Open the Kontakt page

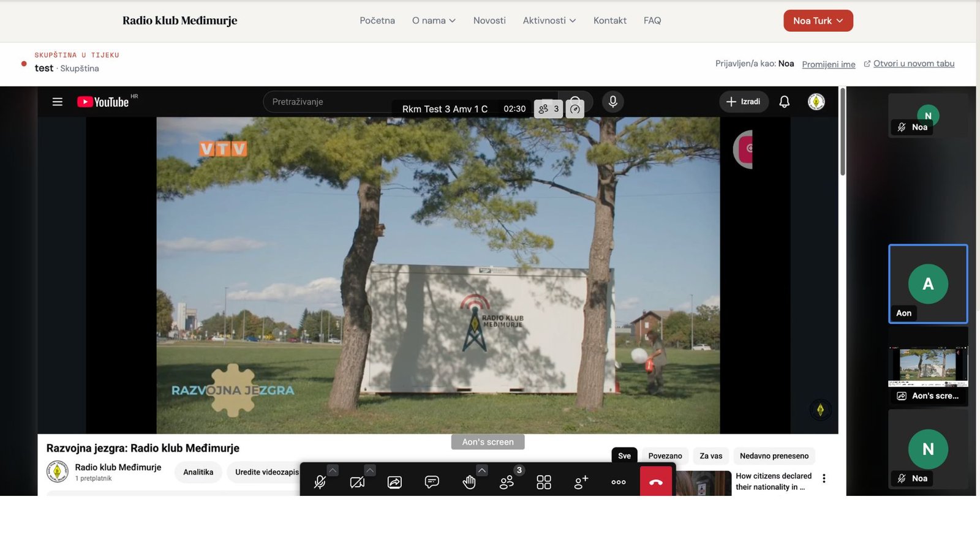click(610, 21)
